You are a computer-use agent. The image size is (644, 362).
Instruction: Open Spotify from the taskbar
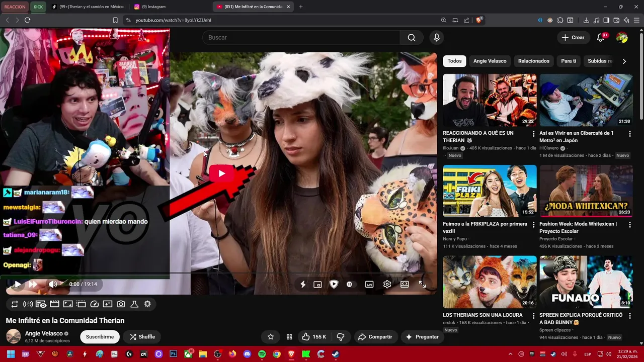point(262,354)
